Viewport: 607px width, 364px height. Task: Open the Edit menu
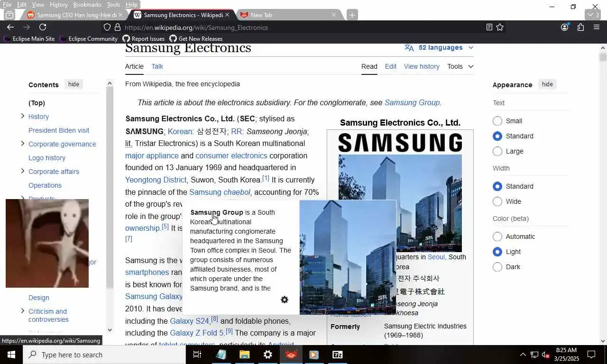[22, 5]
